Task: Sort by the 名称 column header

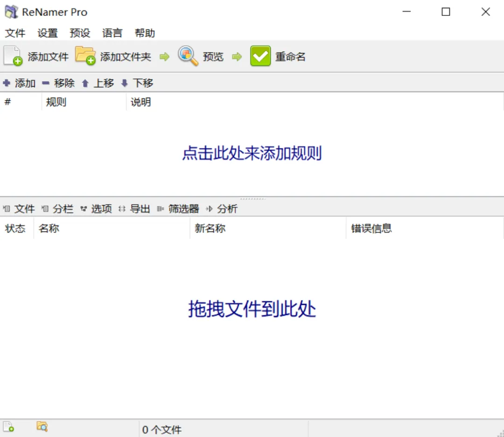Action: pyautogui.click(x=112, y=229)
